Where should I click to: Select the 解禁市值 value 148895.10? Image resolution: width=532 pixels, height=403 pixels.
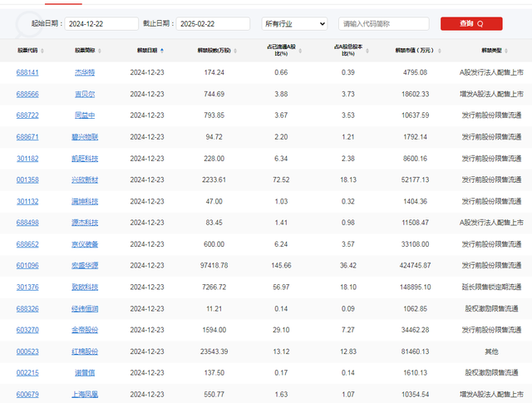[x=416, y=287]
